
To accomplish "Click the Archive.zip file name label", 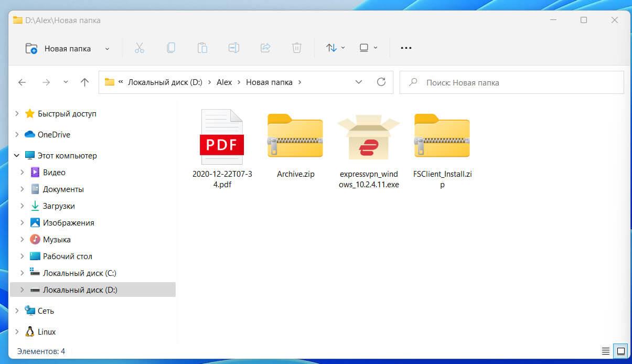I will click(x=296, y=174).
